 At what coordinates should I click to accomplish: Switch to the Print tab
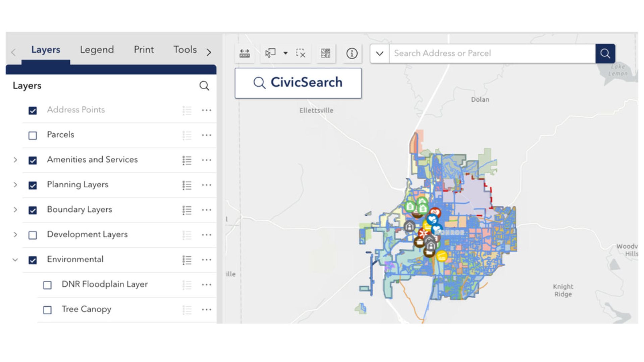(x=144, y=50)
